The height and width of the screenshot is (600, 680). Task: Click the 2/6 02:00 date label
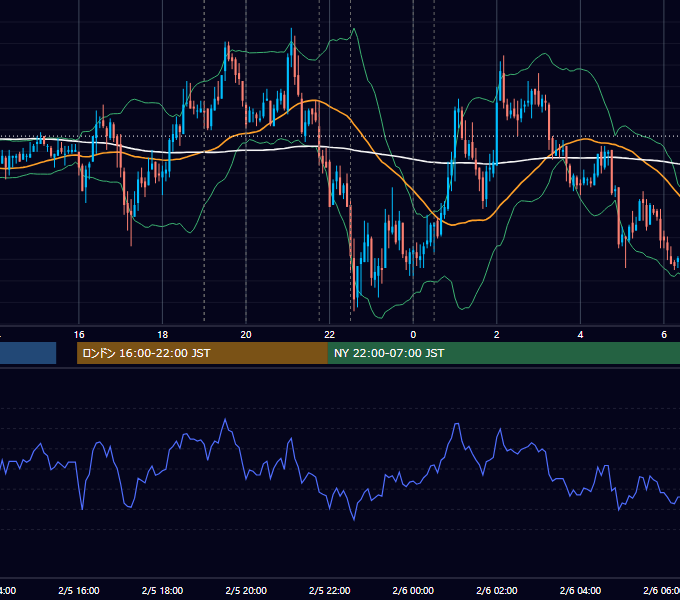pos(497,590)
